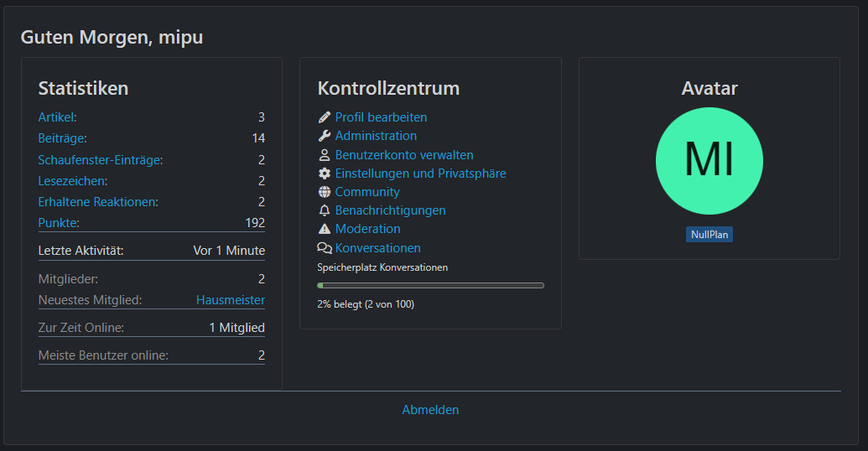Click the gear icon beside Einstellungen und Privatsphäre

325,174
